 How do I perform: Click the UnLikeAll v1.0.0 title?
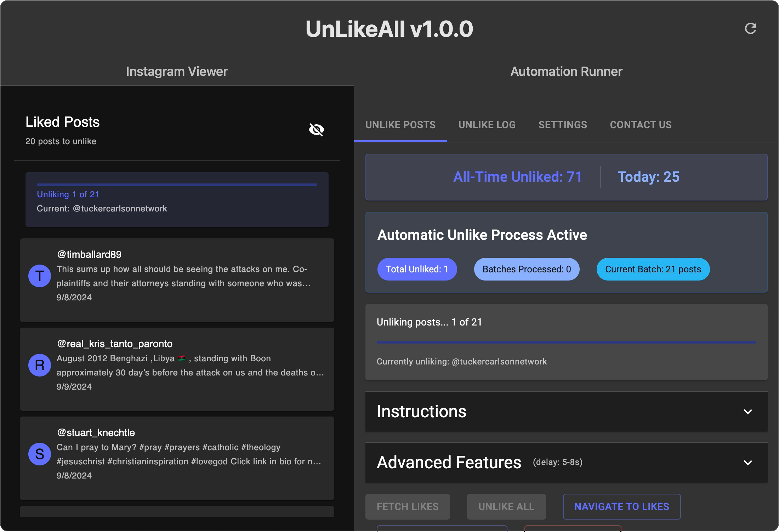(x=389, y=29)
